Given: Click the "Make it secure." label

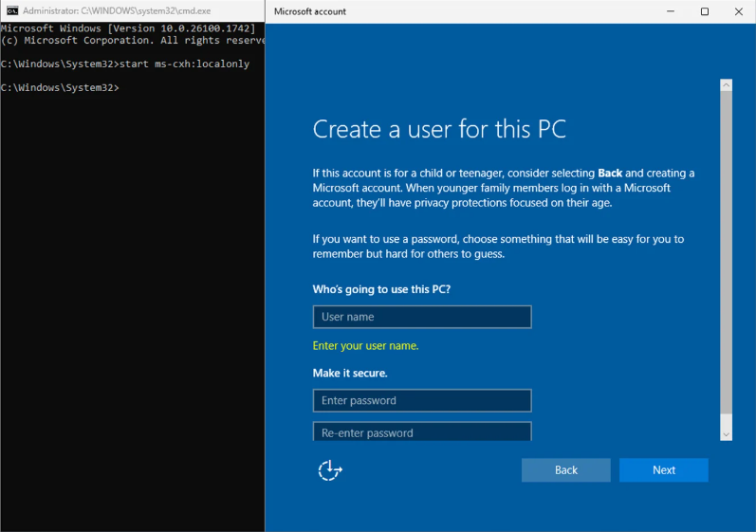Looking at the screenshot, I should pos(350,374).
